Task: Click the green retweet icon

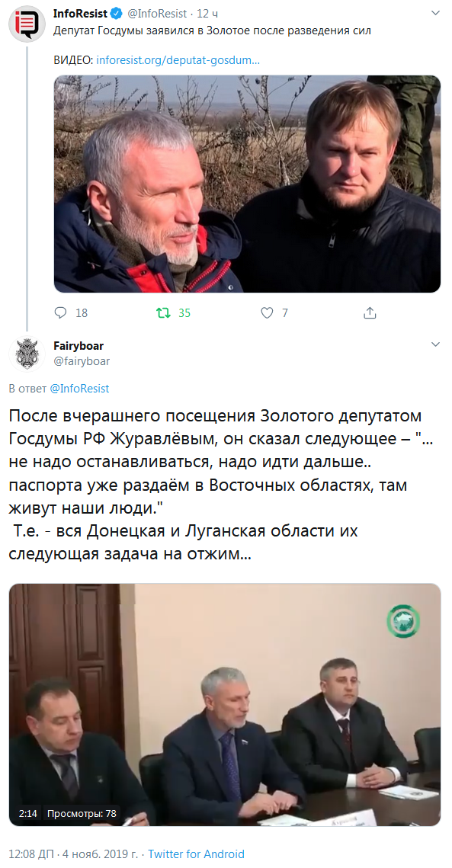Action: point(163,312)
